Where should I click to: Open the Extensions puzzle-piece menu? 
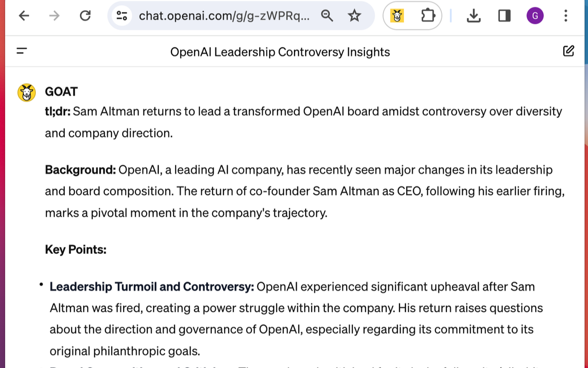[x=428, y=16]
